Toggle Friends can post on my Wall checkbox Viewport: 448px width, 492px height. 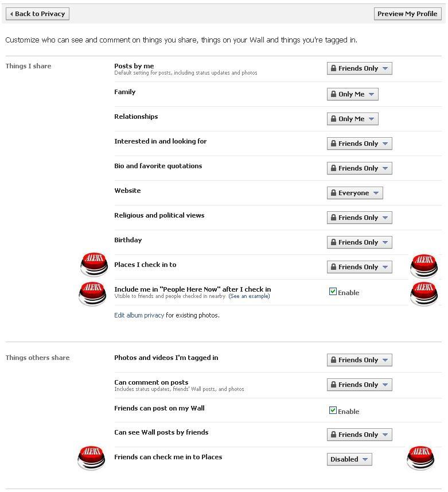pyautogui.click(x=333, y=410)
